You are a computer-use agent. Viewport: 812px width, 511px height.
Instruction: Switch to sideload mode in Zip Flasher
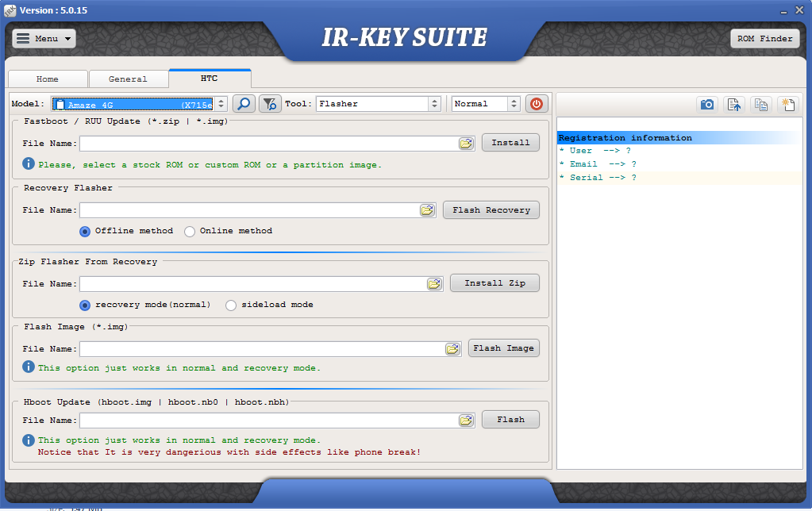230,304
